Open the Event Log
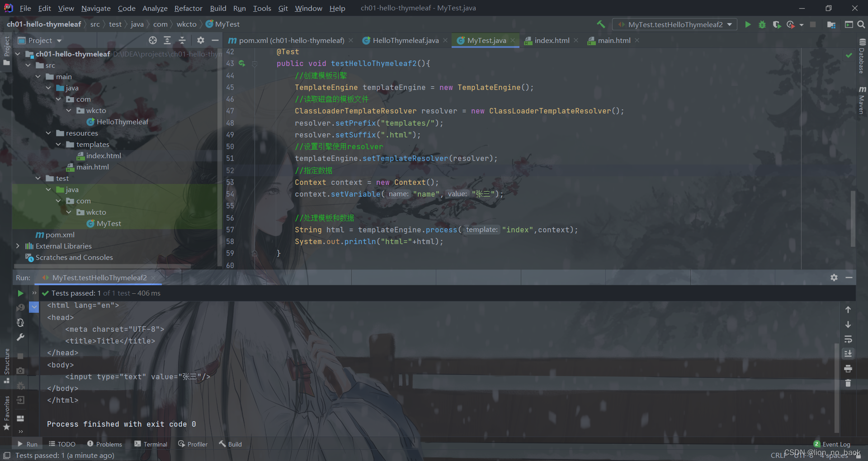Image resolution: width=868 pixels, height=461 pixels. (x=832, y=444)
